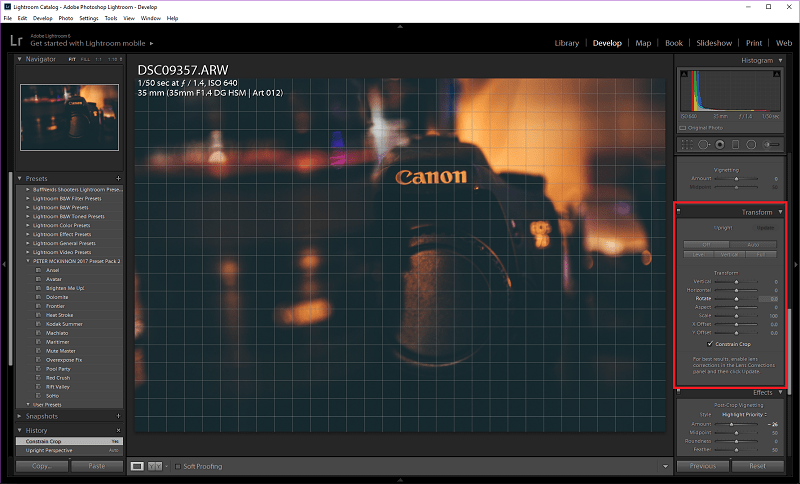Set Upright mode to Full
The height and width of the screenshot is (484, 800).
tap(761, 254)
